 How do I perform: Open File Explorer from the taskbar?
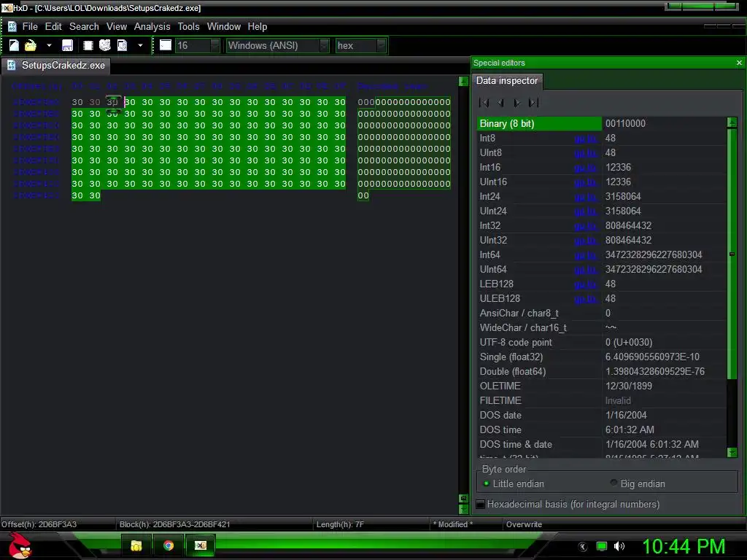pyautogui.click(x=136, y=545)
